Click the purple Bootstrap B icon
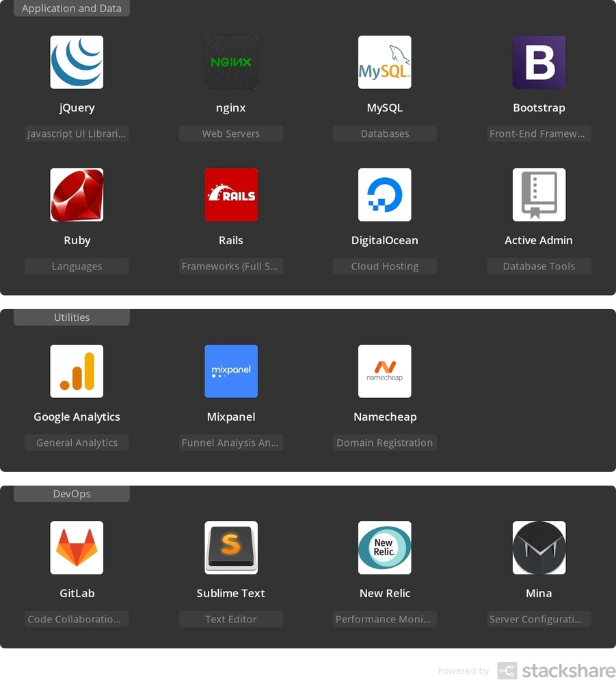The height and width of the screenshot is (684, 616). coord(539,62)
